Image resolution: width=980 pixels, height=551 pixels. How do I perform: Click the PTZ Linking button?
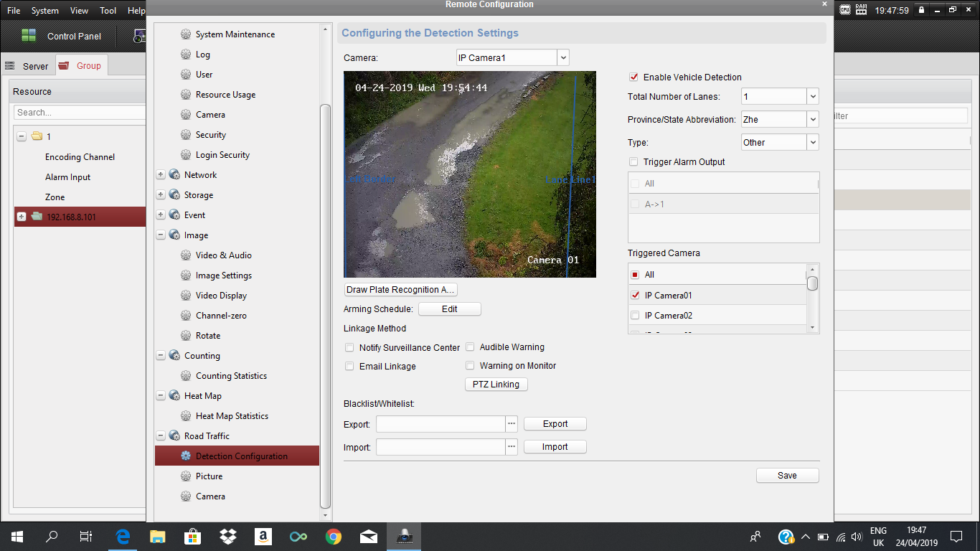point(496,385)
